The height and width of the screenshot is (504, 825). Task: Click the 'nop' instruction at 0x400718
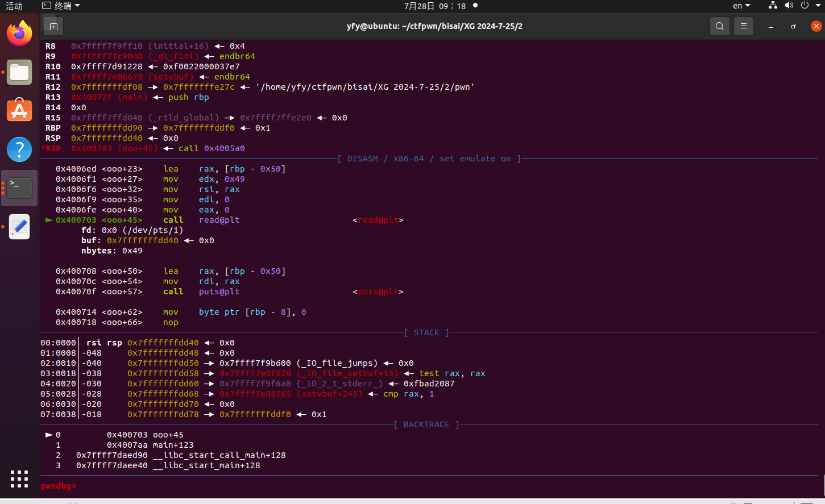(171, 322)
